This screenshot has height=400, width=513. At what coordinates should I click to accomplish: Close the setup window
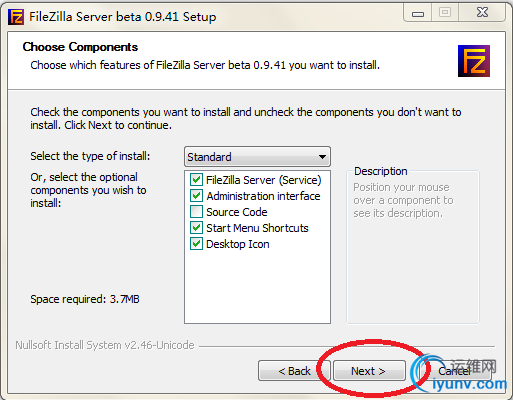482,13
